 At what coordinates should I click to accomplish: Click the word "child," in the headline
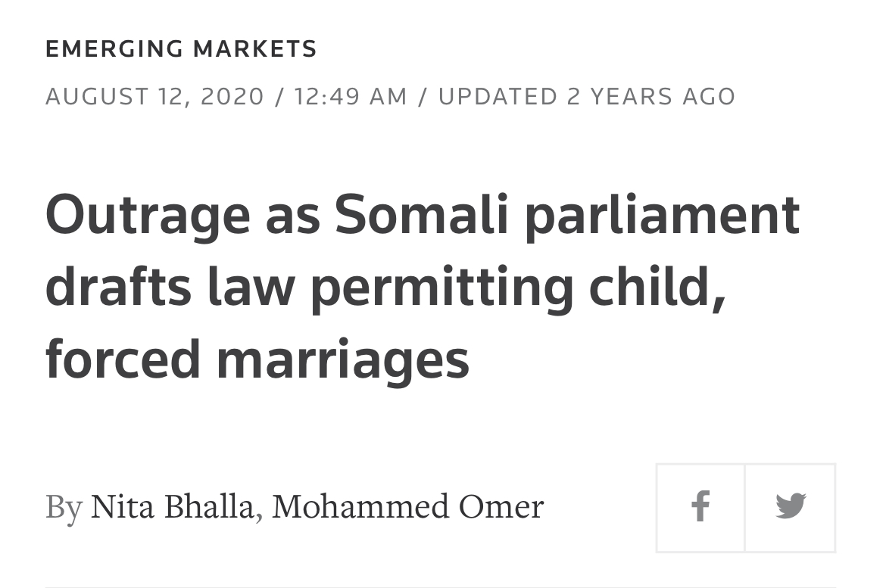[x=657, y=288]
